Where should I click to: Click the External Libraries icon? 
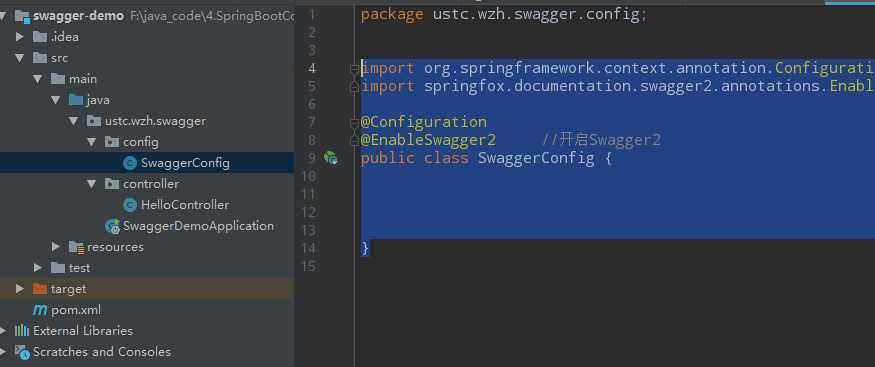pyautogui.click(x=22, y=331)
